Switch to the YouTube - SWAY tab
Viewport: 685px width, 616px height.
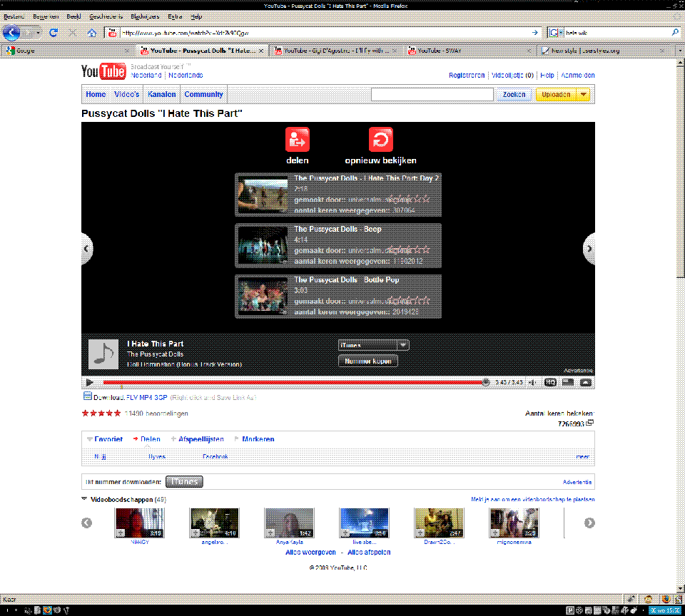(x=470, y=51)
